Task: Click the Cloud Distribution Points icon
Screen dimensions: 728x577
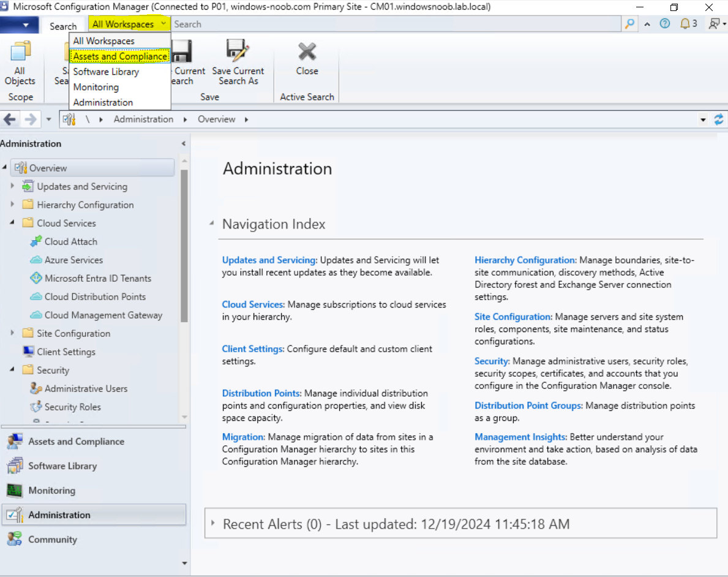Action: point(36,296)
